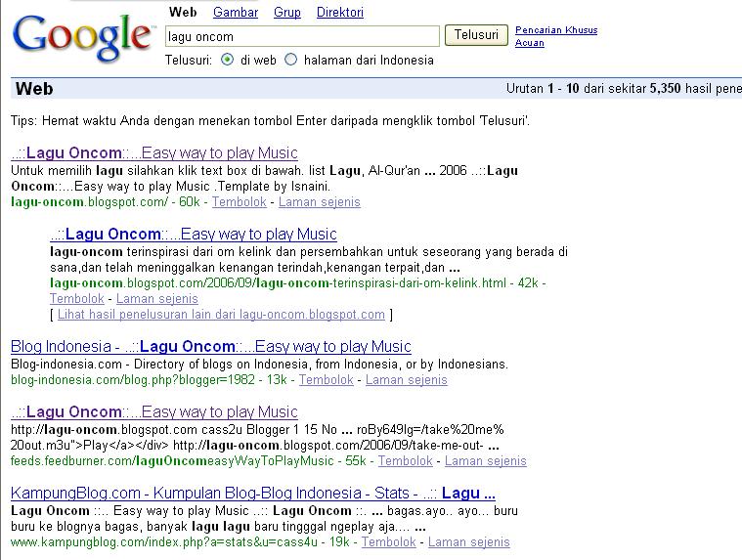Open Laman sejenis for the 60k result
Viewport: 742px width, 560px height.
click(320, 202)
